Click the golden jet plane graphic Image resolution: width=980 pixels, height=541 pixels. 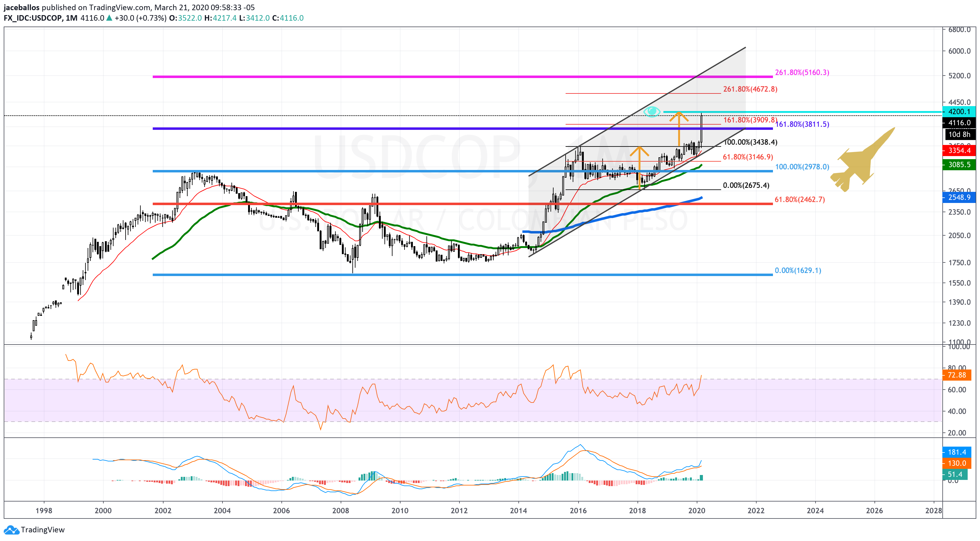862,160
